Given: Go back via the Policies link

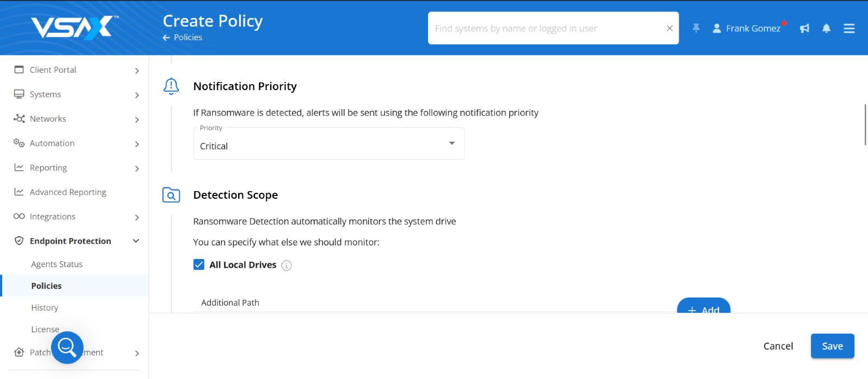Looking at the screenshot, I should click(182, 37).
